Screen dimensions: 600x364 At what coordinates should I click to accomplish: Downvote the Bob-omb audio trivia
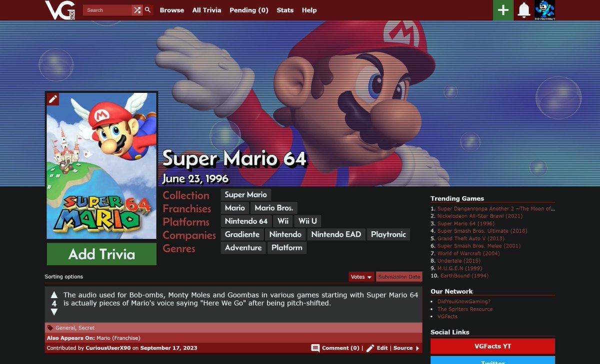tap(54, 312)
